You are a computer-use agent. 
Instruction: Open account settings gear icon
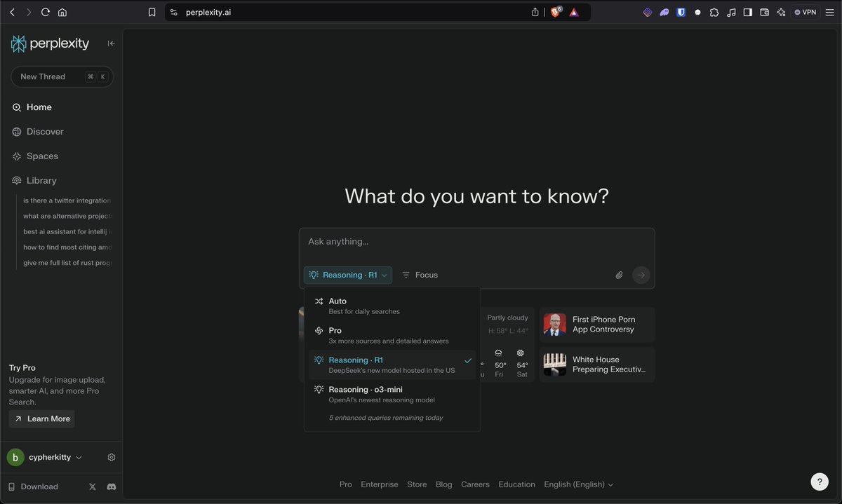click(112, 457)
